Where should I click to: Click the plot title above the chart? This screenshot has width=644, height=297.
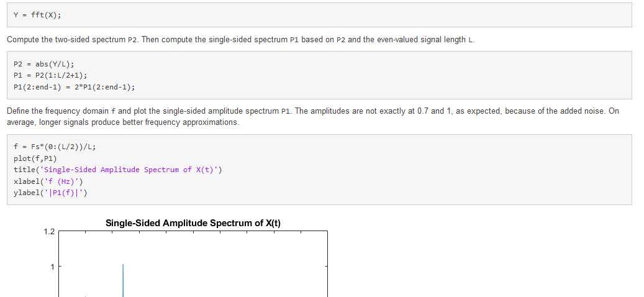193,223
